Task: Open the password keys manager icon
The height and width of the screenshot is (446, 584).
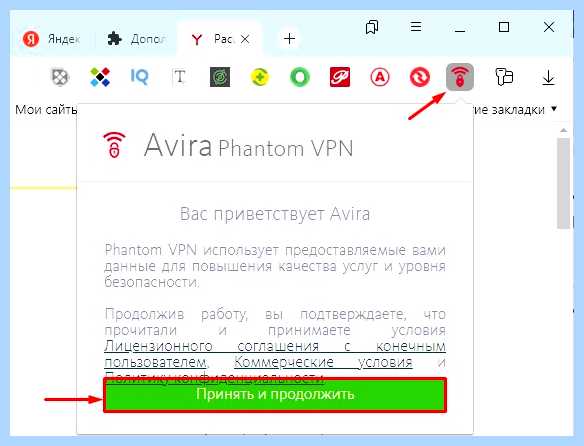Action: click(x=504, y=77)
